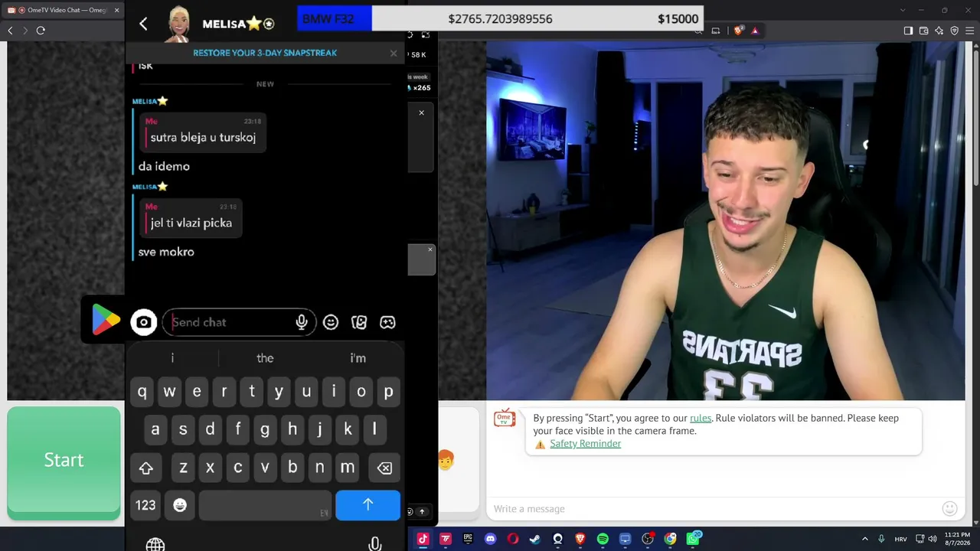Switch keyboard language via globe icon
The height and width of the screenshot is (551, 980).
(x=155, y=544)
